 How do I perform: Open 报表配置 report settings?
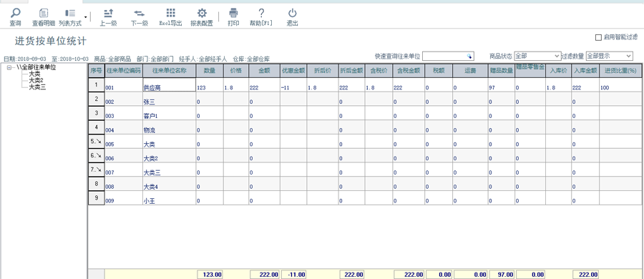click(202, 17)
